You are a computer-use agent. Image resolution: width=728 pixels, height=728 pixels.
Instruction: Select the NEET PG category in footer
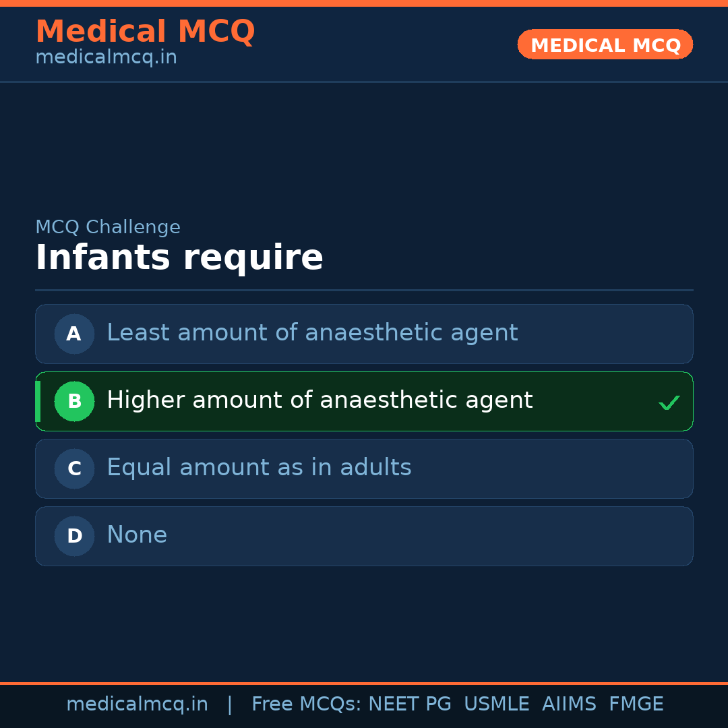pos(409,704)
